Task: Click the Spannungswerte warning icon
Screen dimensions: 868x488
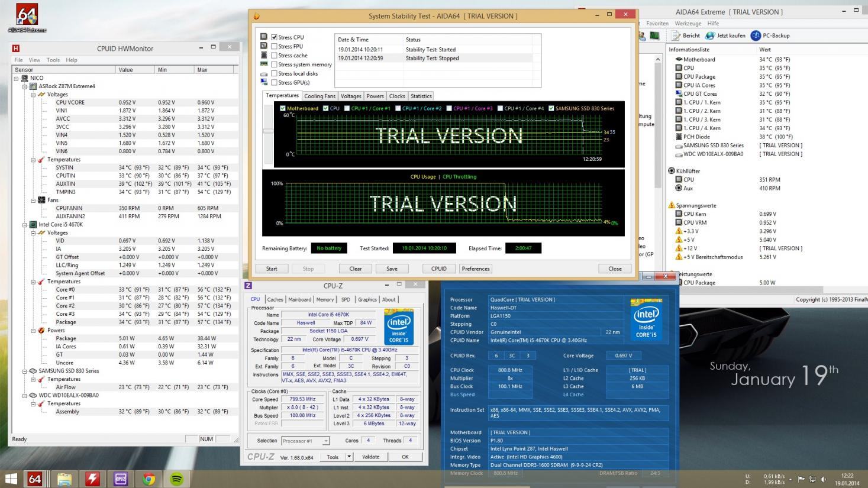Action: click(x=672, y=205)
